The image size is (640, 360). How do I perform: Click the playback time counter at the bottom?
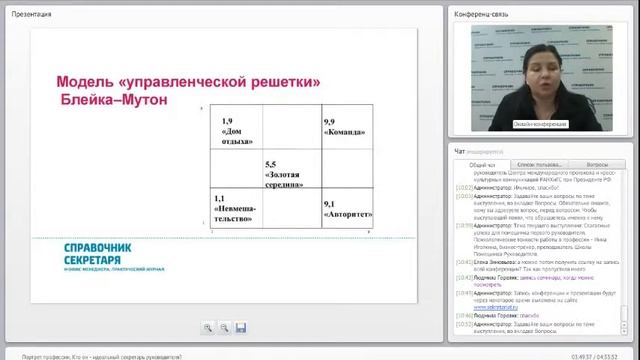594,357
